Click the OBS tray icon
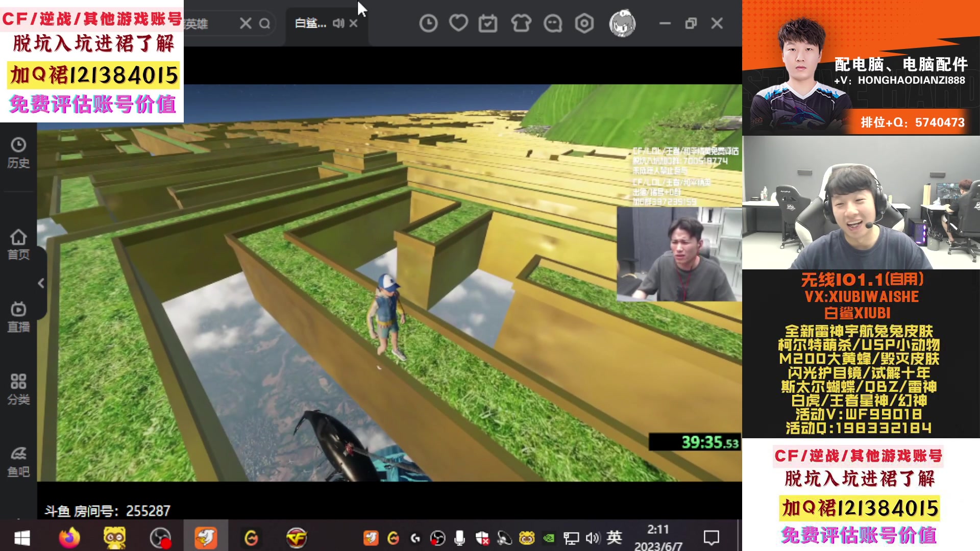The width and height of the screenshot is (980, 551). 437,538
